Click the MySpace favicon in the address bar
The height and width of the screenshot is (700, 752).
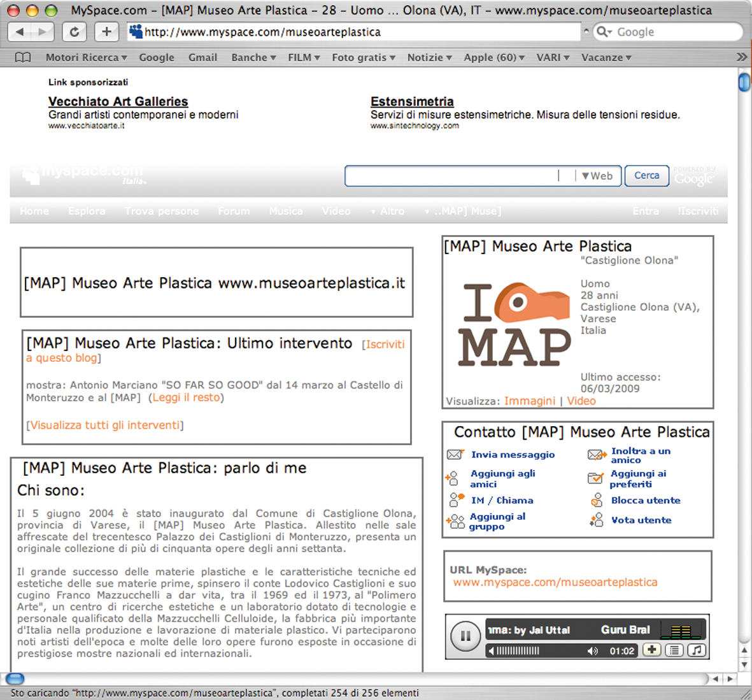[x=136, y=32]
